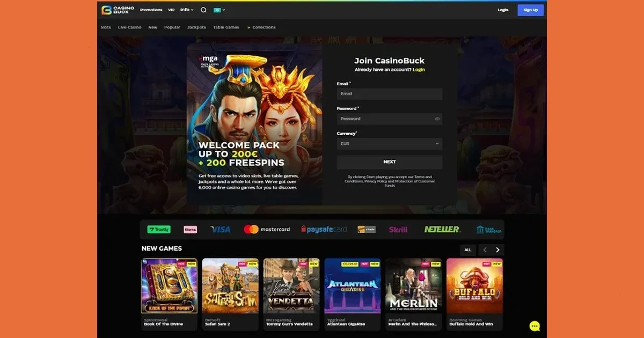The height and width of the screenshot is (338, 644).
Task: Click the Neteller payment logo
Action: (x=442, y=229)
